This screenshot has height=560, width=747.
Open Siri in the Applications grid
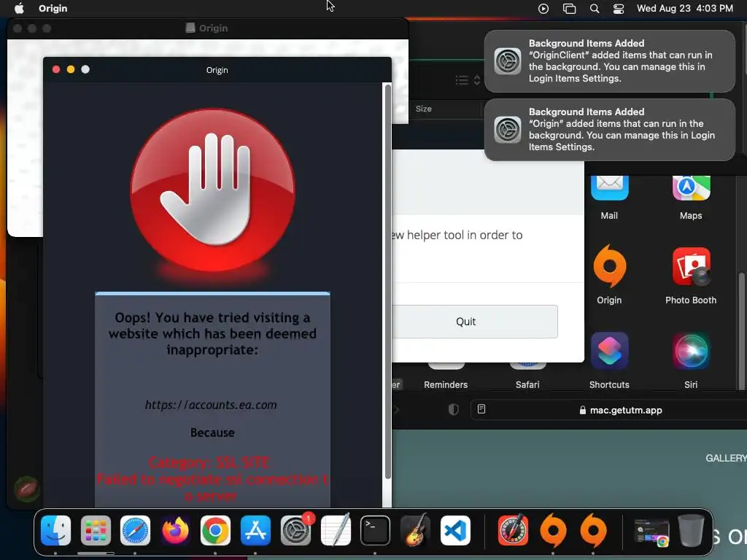691,351
